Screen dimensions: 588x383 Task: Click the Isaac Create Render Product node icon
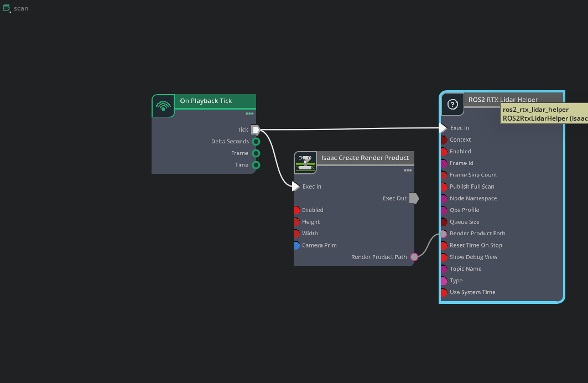[305, 163]
